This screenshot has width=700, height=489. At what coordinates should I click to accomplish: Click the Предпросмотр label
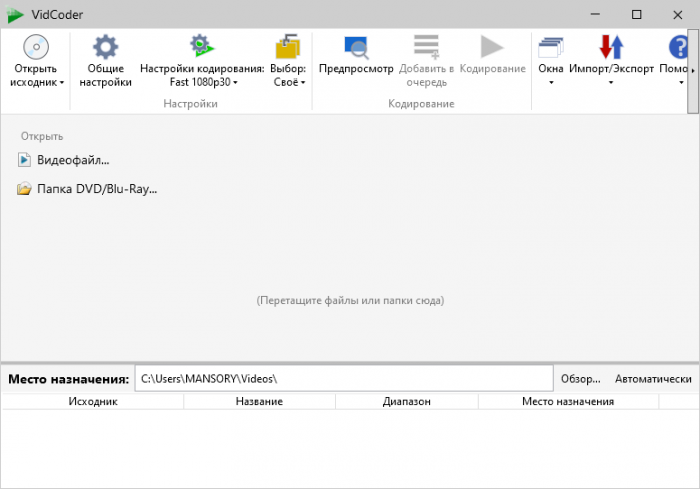coord(356,69)
